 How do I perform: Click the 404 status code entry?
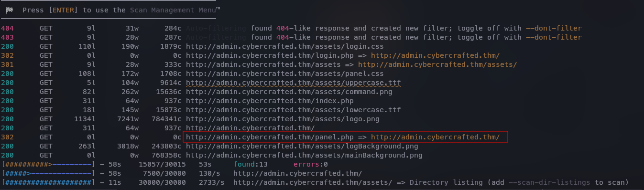click(x=7, y=28)
